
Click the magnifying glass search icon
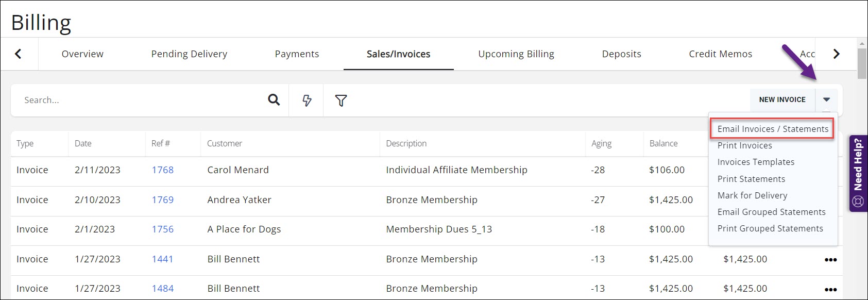pyautogui.click(x=274, y=100)
